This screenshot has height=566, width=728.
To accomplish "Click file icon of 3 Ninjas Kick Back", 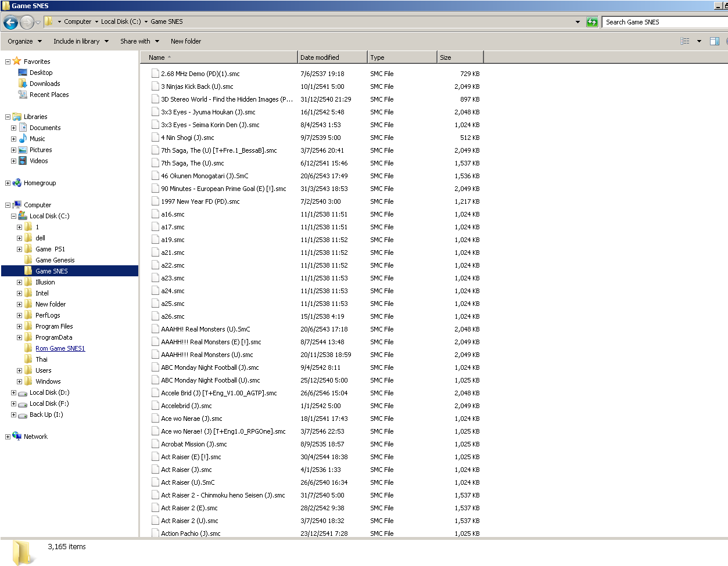I will [x=155, y=86].
